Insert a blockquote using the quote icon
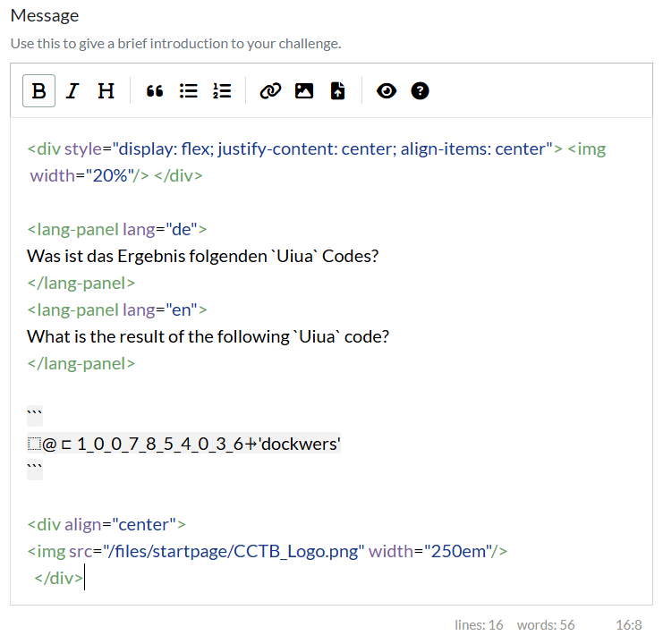The height and width of the screenshot is (644, 663). tap(155, 90)
